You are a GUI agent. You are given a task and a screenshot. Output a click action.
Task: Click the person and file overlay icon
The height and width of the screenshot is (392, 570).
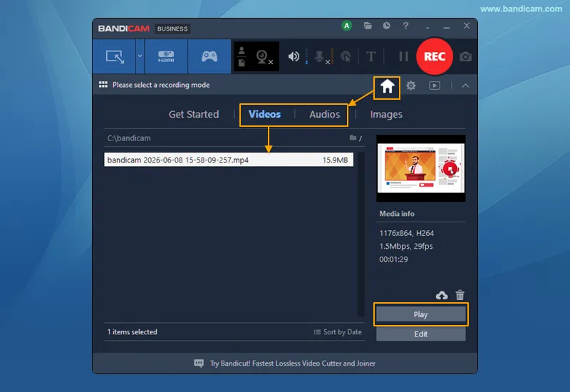(242, 57)
